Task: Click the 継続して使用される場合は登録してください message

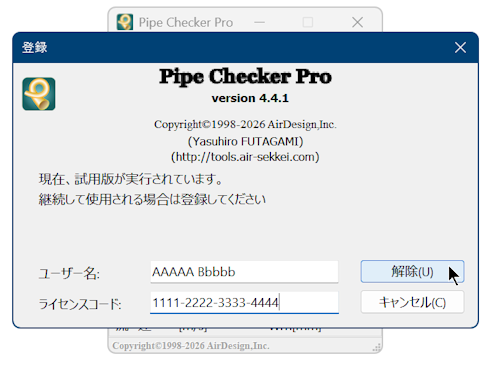Action: (152, 199)
